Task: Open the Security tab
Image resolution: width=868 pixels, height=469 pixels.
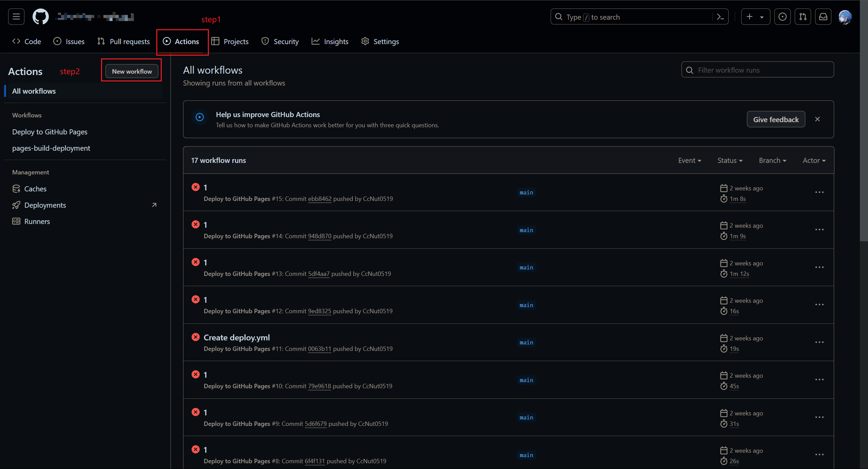Action: tap(280, 41)
